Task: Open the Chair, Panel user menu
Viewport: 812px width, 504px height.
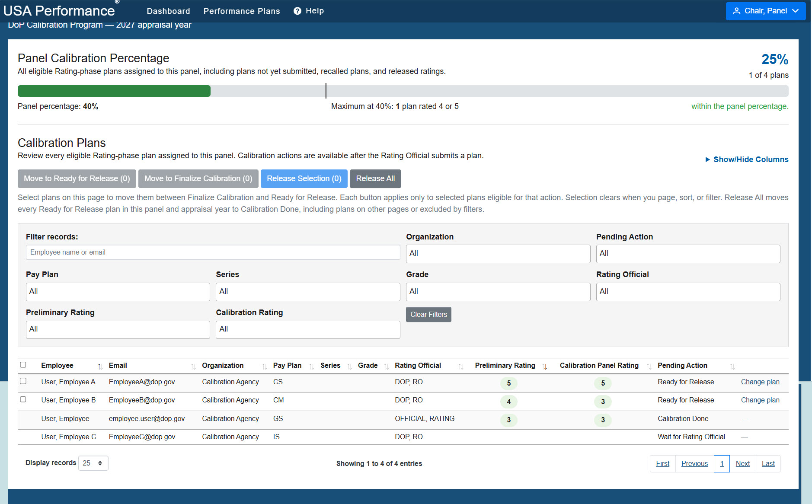Action: click(765, 11)
